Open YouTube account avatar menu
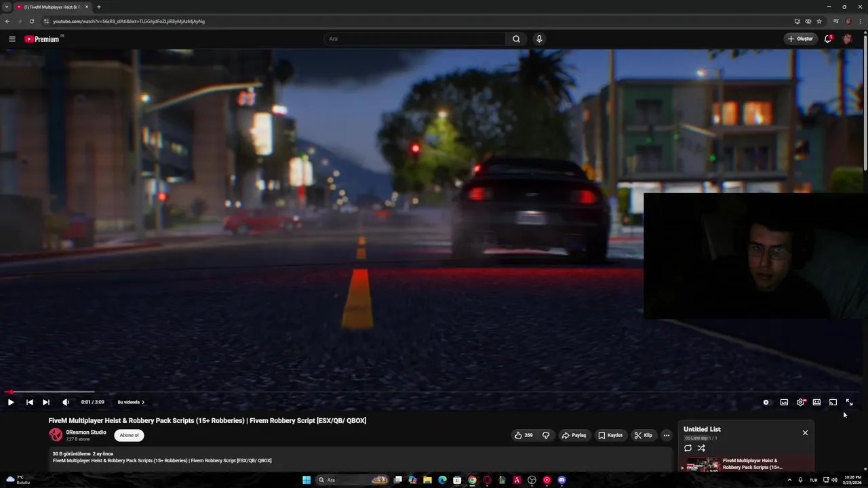 click(847, 39)
